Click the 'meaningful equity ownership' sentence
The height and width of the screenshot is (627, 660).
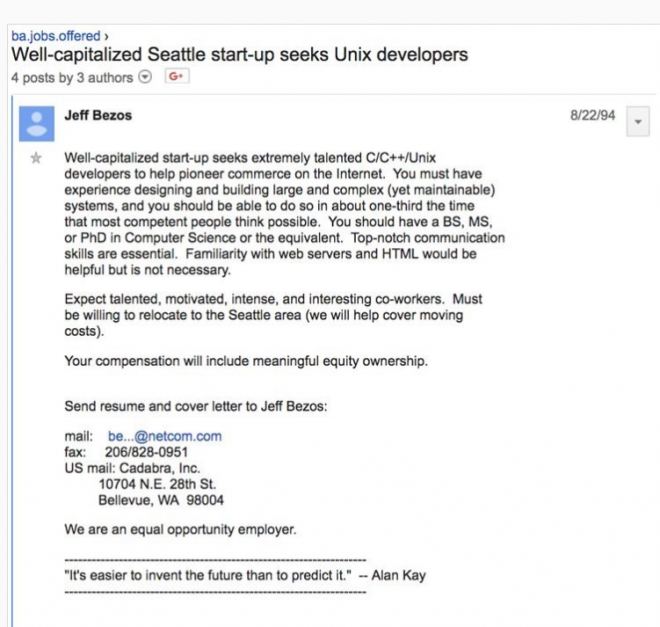[x=246, y=361]
